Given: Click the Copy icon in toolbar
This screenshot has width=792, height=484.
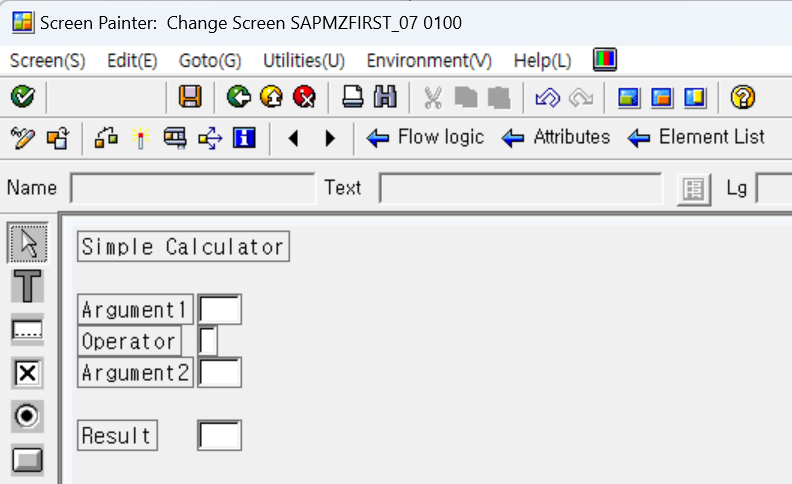Looking at the screenshot, I should pyautogui.click(x=466, y=97).
